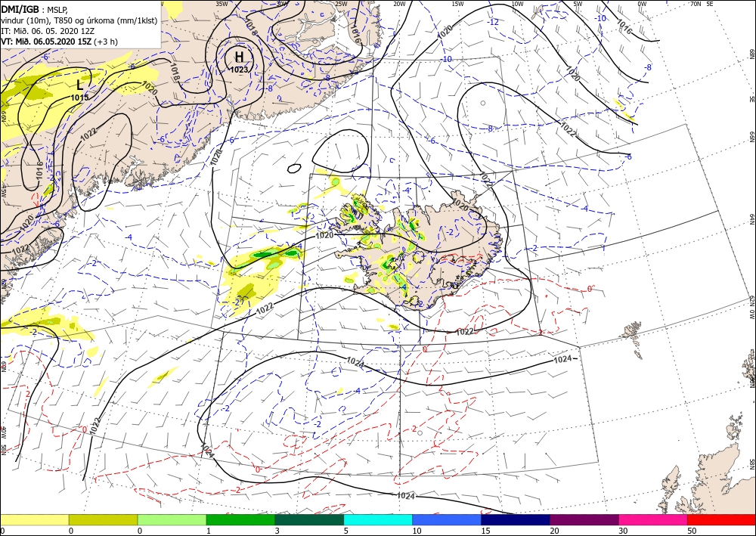This screenshot has width=756, height=536.
Task: Click the legend value 20
Action: tap(554, 531)
